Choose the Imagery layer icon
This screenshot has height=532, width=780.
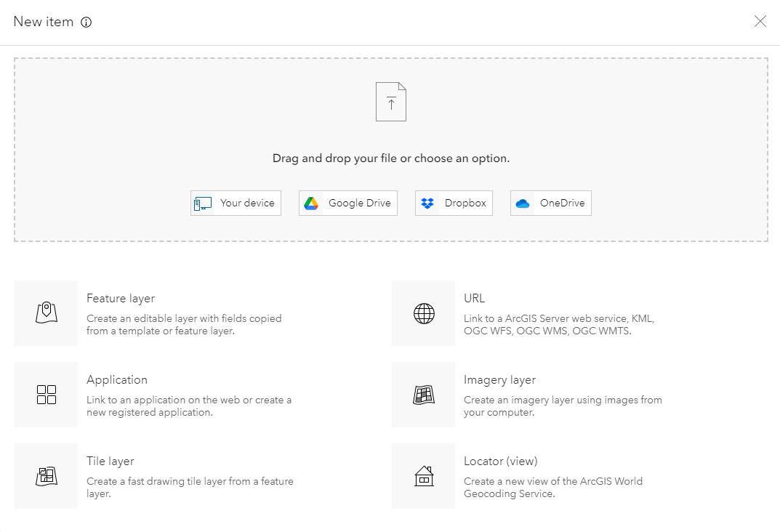424,395
